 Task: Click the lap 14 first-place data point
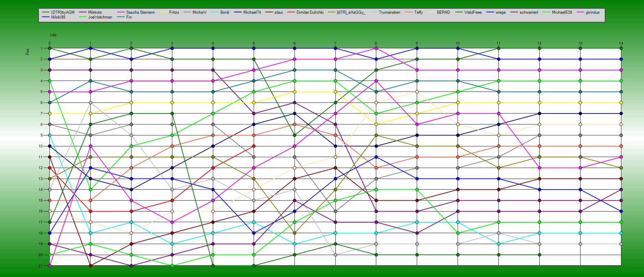coord(621,48)
